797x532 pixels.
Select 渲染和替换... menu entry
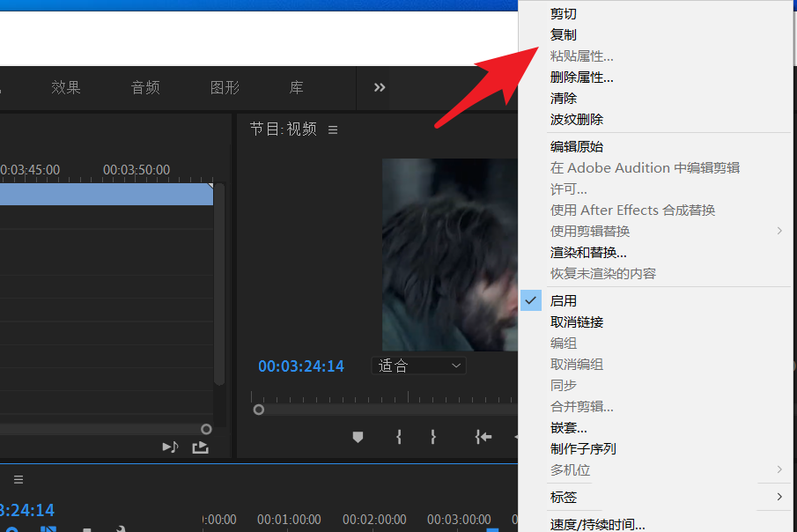coord(588,252)
